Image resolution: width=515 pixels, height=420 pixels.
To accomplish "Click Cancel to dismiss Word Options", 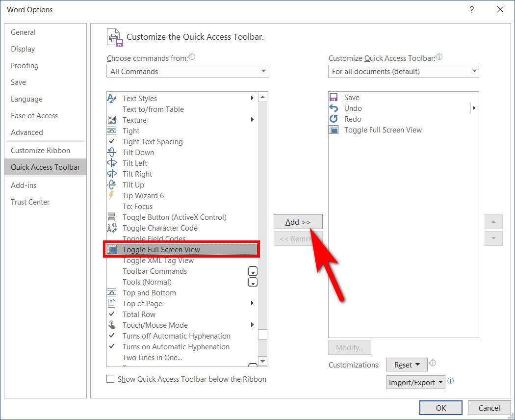I will point(489,408).
